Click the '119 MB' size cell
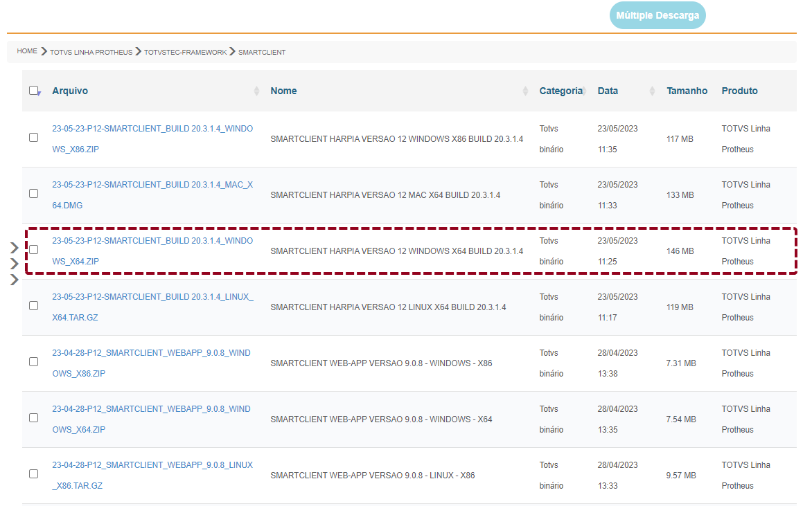 680,307
